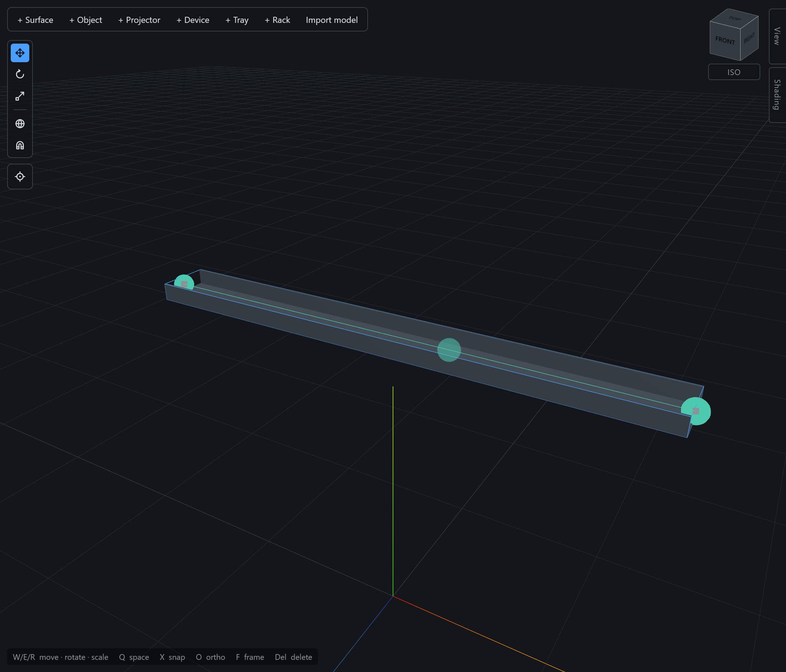Image resolution: width=786 pixels, height=672 pixels.
Task: Click the "O ortho" shortcut hint
Action: click(x=210, y=657)
